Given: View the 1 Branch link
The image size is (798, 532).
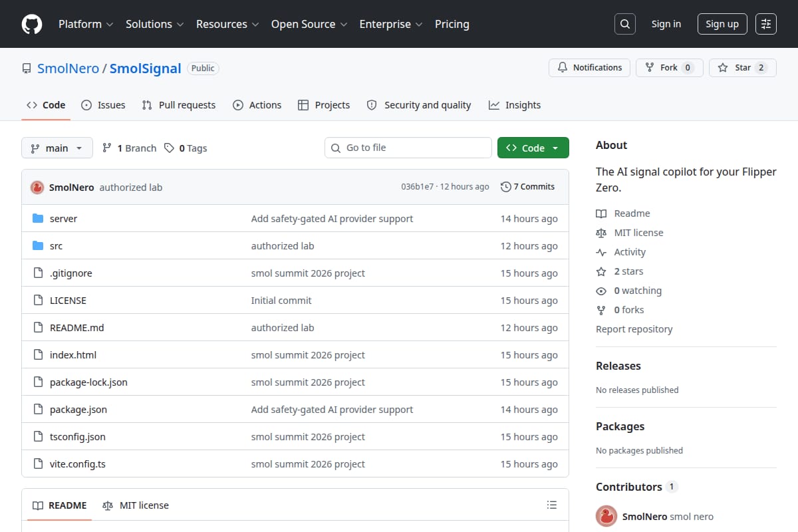Looking at the screenshot, I should click(x=129, y=148).
